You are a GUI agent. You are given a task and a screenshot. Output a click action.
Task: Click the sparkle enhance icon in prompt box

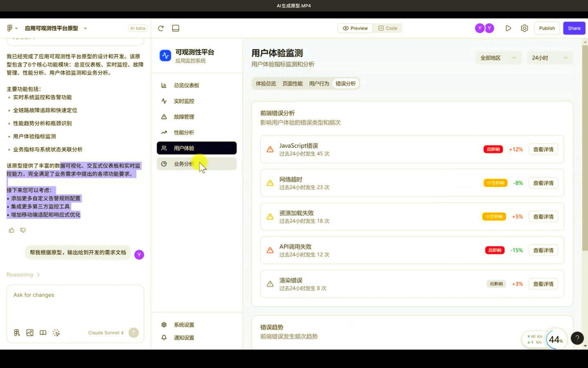click(56, 333)
